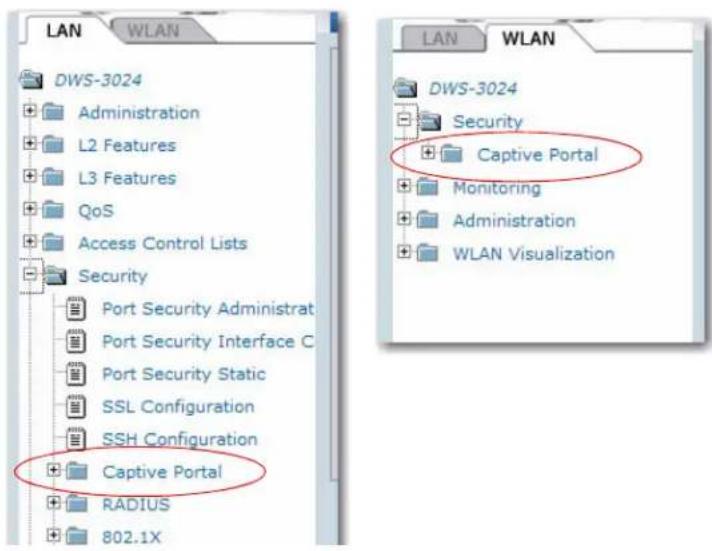Select the active LAN tab in left panel
This screenshot has width=712, height=551.
[x=64, y=30]
